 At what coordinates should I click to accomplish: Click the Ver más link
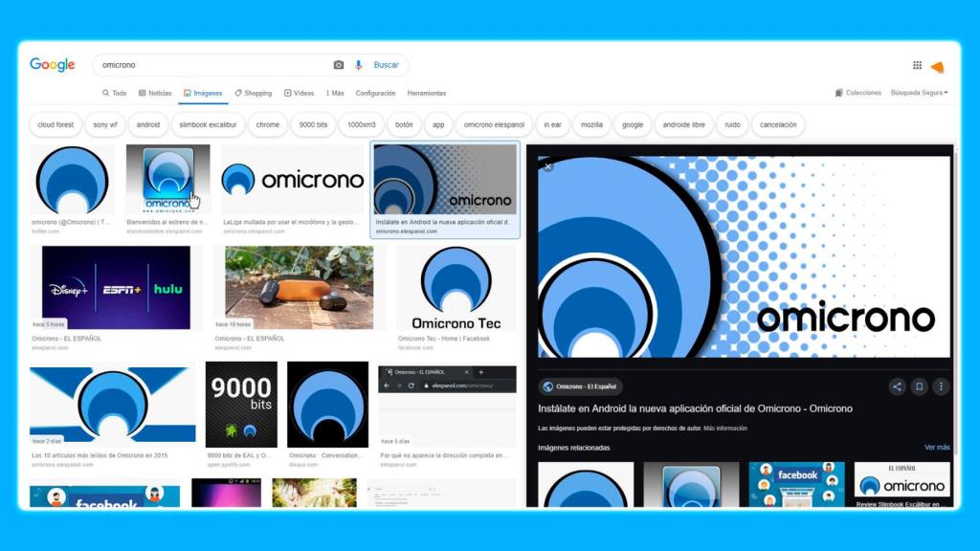937,447
